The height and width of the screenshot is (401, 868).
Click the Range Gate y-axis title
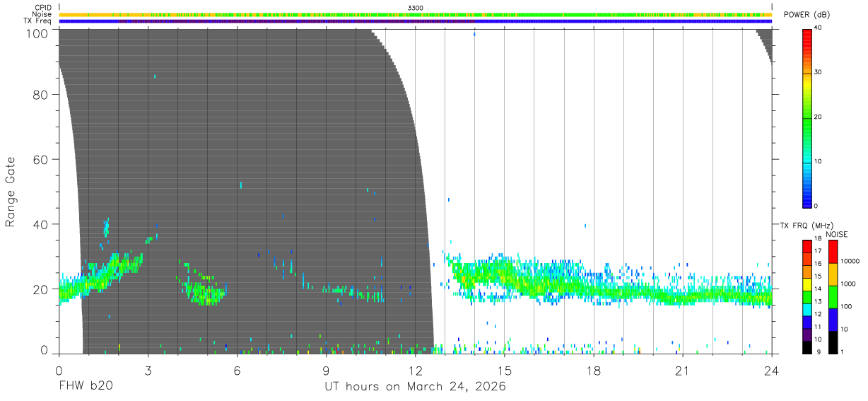click(x=11, y=192)
